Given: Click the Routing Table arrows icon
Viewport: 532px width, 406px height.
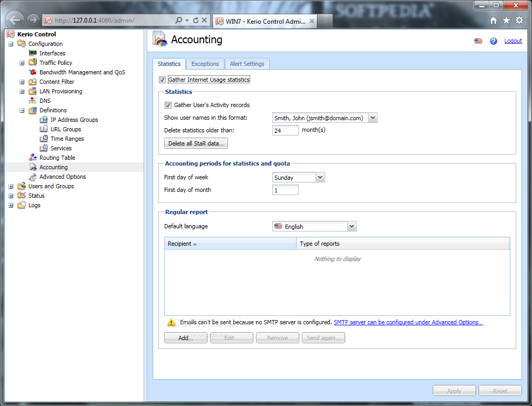Looking at the screenshot, I should click(33, 158).
